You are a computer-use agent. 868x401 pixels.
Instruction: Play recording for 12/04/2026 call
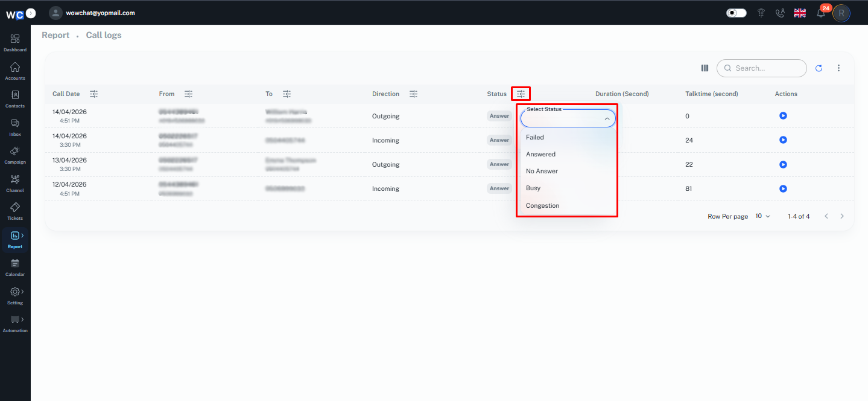(x=783, y=188)
